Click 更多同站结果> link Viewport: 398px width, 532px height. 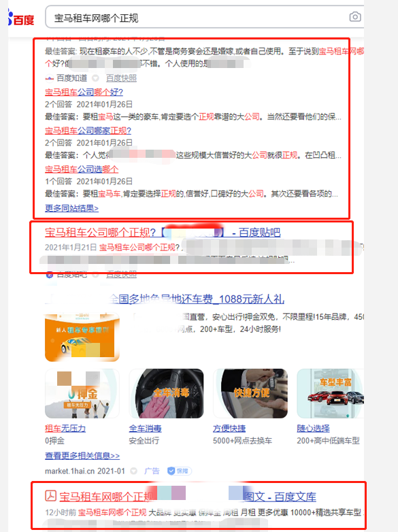pos(71,208)
